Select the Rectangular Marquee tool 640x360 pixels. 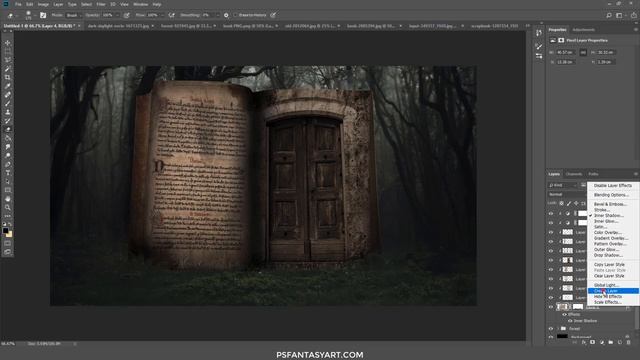pos(7,51)
